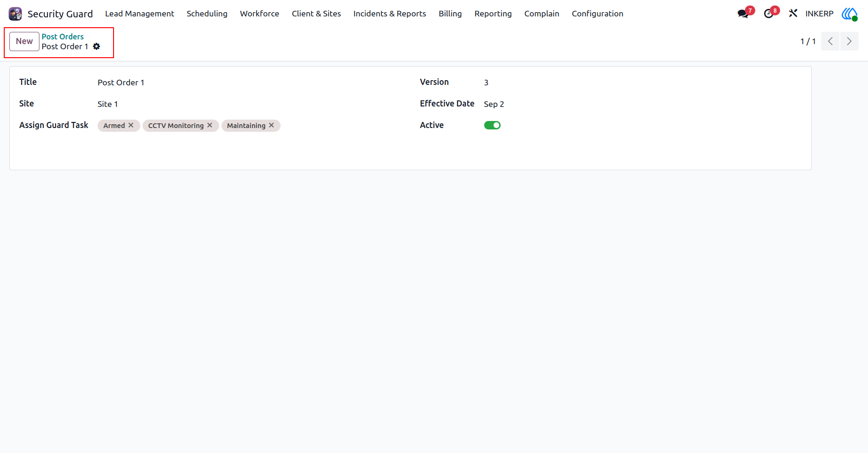Click the Assign Guard Task label
This screenshot has height=453, width=868.
[x=53, y=125]
